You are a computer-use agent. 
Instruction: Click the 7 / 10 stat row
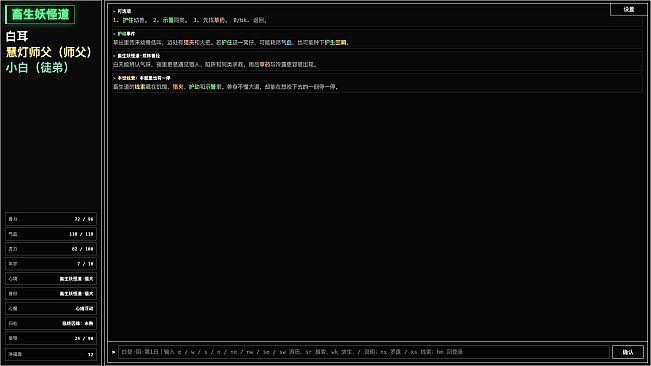tap(51, 264)
